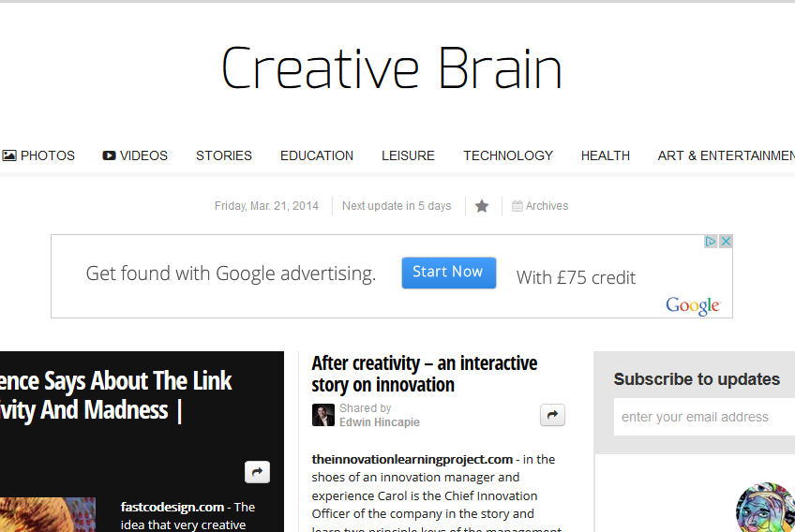Open the Technology section
This screenshot has width=795, height=532.
(508, 155)
